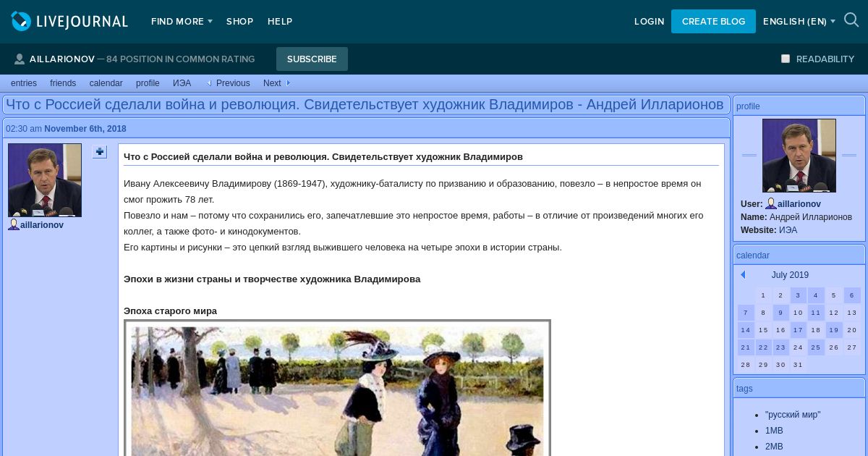Screen dimensions: 868x456
Task: Go to the friends tab
Action: tap(63, 83)
